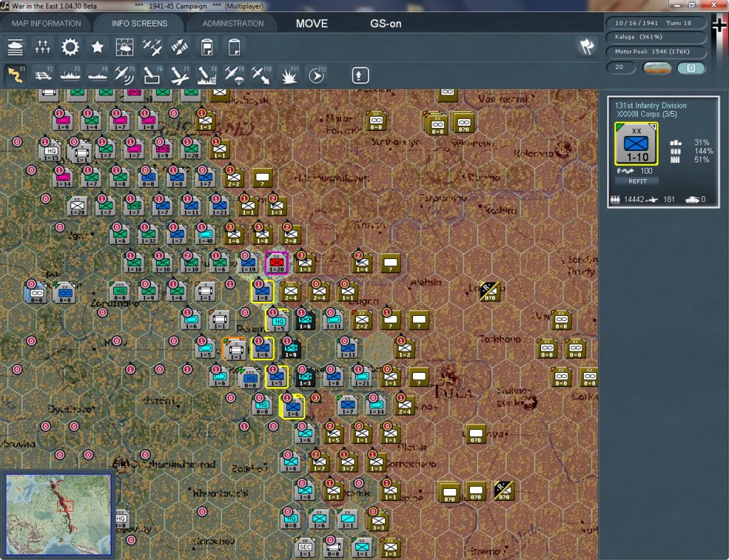Image resolution: width=729 pixels, height=560 pixels.
Task: Click the soft factor value 20 box
Action: pos(621,68)
